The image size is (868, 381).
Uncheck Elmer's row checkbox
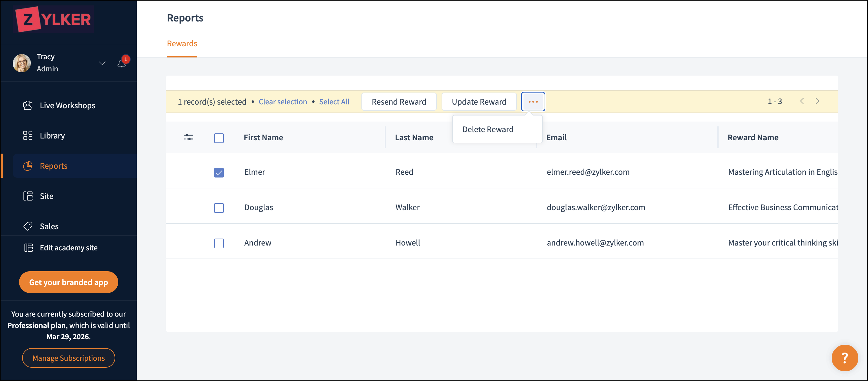click(219, 172)
